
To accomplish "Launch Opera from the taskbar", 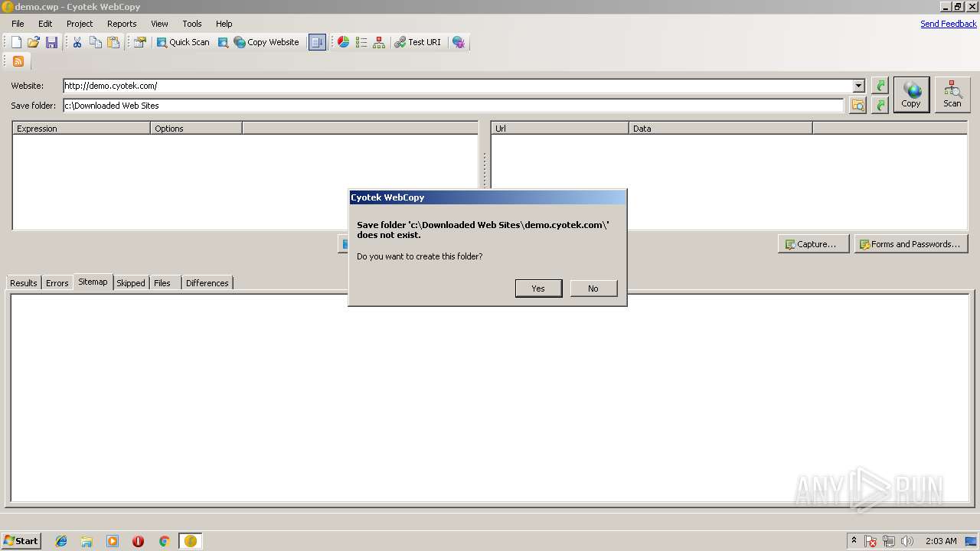I will tap(138, 541).
